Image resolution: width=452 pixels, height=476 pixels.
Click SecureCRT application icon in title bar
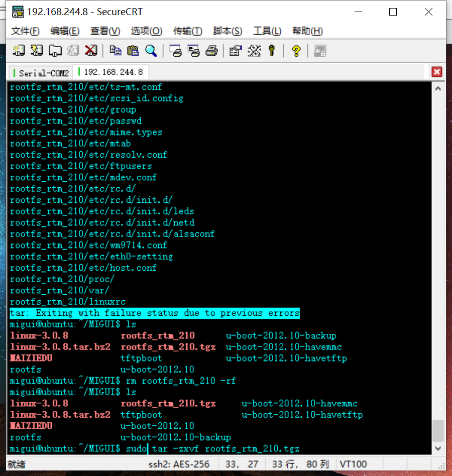(18, 12)
